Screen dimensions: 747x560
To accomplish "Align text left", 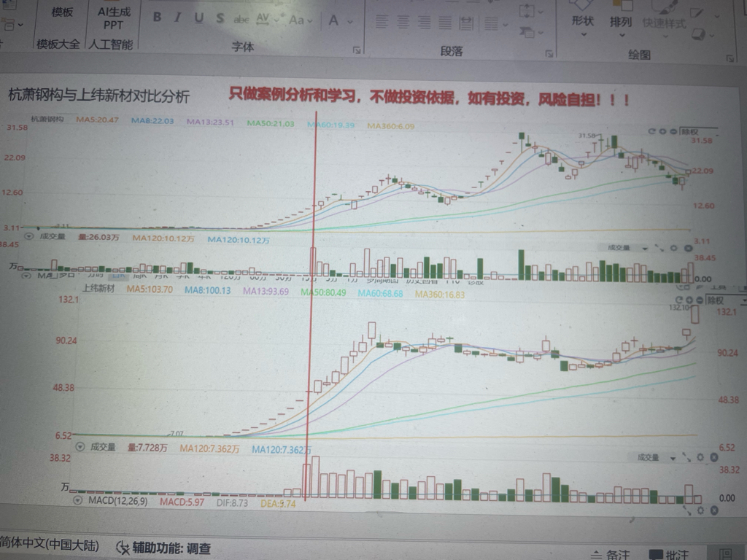I will click(x=382, y=22).
